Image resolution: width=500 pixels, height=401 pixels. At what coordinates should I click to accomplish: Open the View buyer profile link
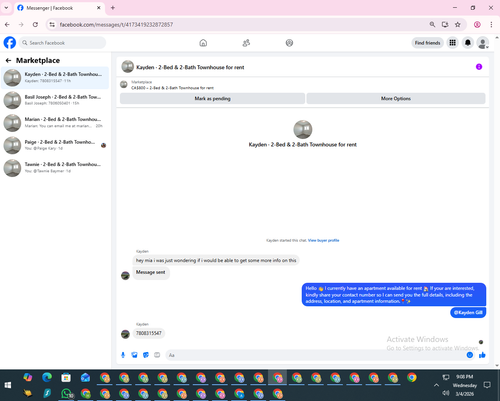(323, 240)
